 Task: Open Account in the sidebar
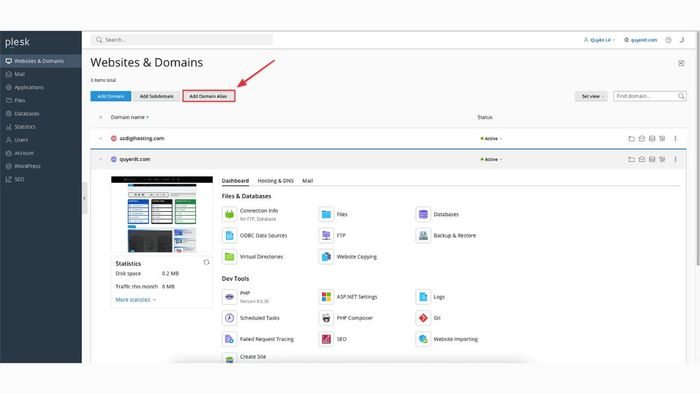41,153
